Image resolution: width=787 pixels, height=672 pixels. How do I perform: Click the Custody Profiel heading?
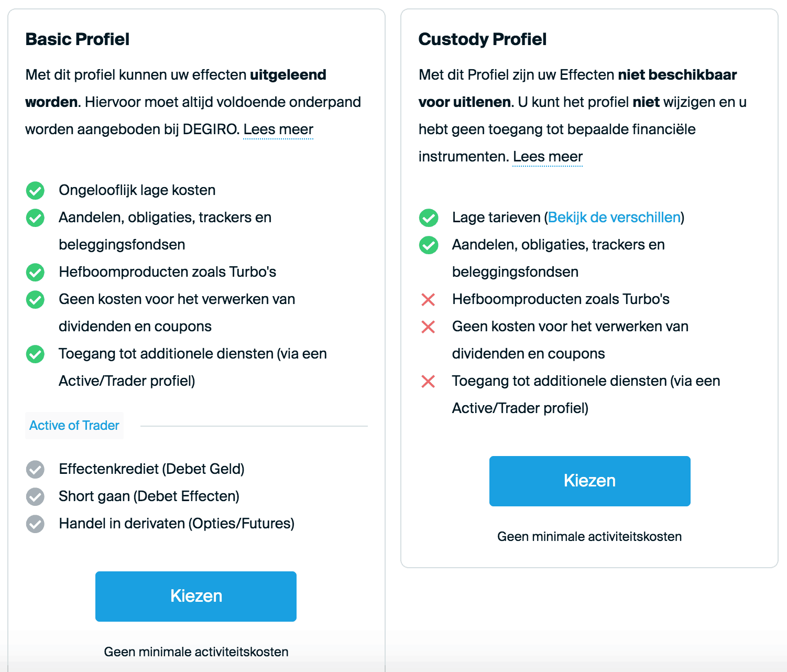coord(483,39)
